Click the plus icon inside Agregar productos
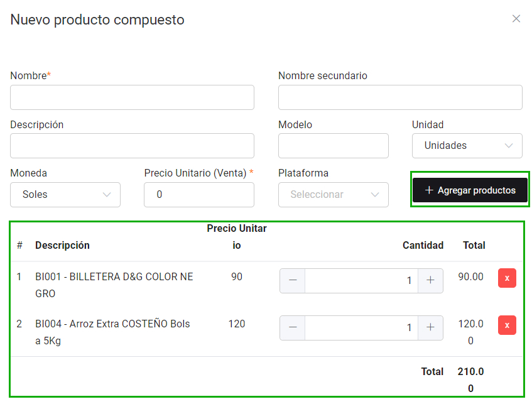Image resolution: width=532 pixels, height=409 pixels. (x=429, y=190)
